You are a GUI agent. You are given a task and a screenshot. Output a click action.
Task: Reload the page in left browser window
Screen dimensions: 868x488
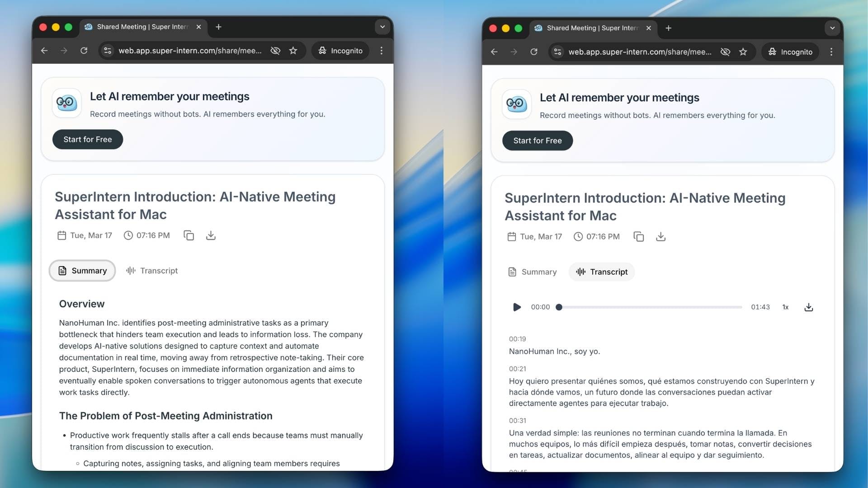coord(84,51)
